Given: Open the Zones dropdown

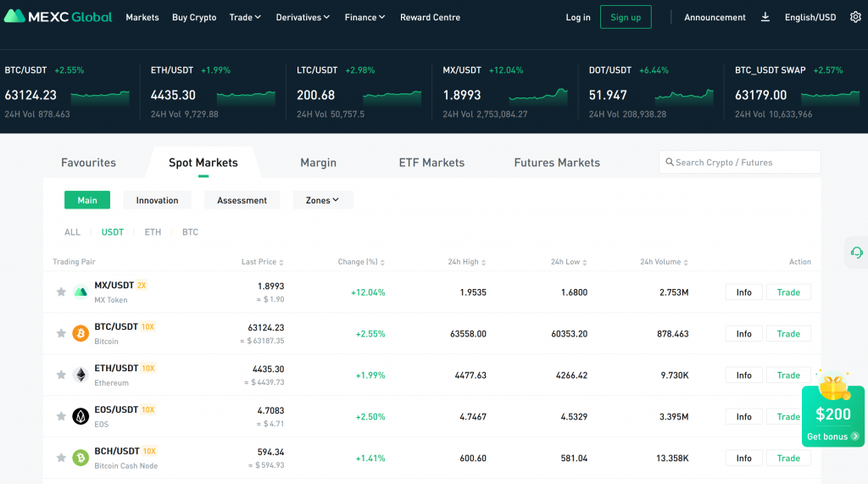Looking at the screenshot, I should click(x=322, y=200).
